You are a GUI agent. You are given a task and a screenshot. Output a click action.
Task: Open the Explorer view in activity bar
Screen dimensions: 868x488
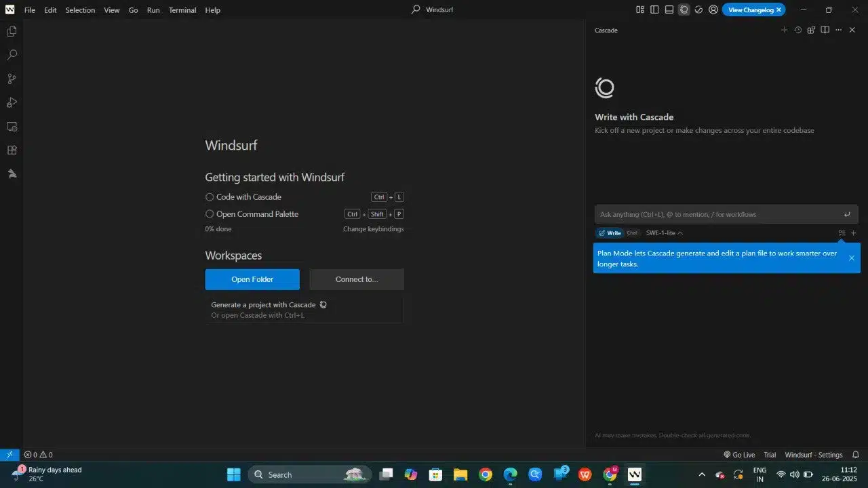12,31
